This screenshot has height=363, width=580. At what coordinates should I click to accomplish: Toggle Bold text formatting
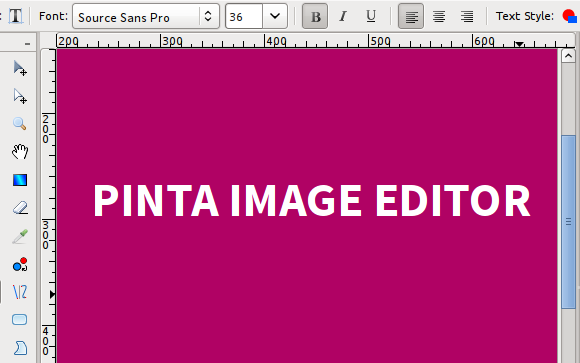[x=315, y=16]
